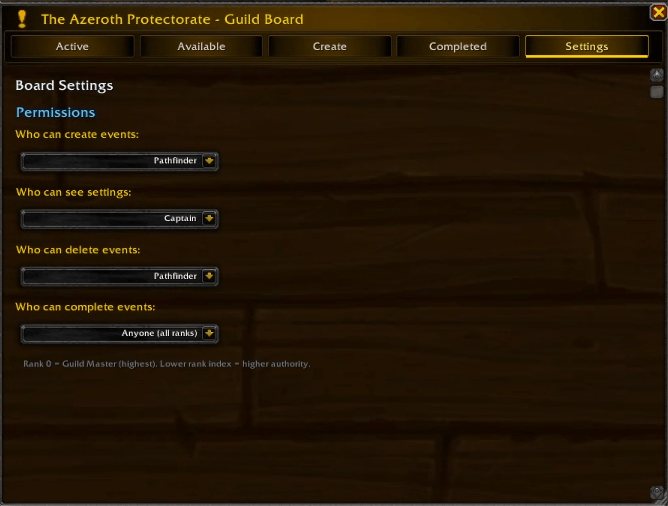Go to the Create tab
668x506 pixels.
[329, 46]
